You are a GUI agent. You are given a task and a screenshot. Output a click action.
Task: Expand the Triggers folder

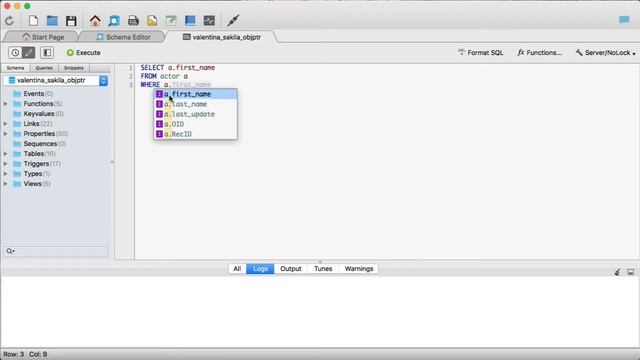(x=6, y=164)
